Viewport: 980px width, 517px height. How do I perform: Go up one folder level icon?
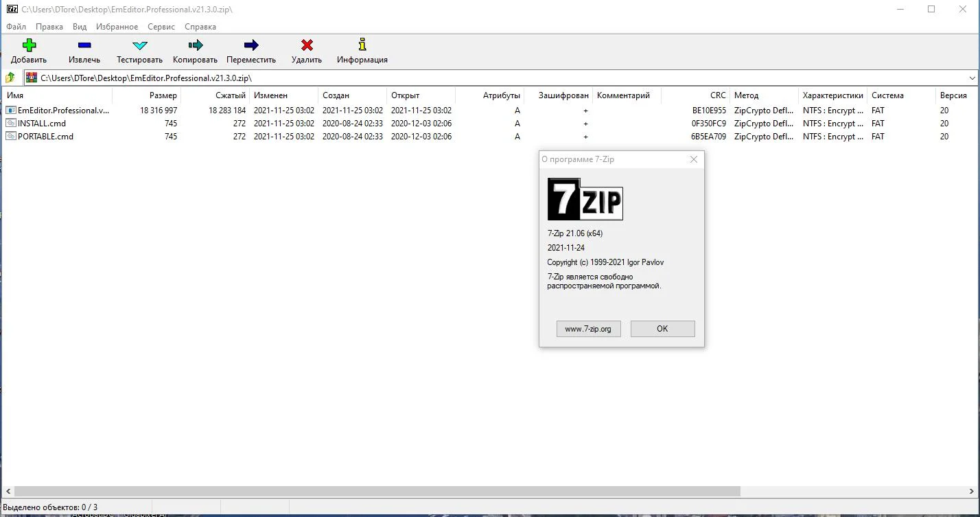(10, 78)
